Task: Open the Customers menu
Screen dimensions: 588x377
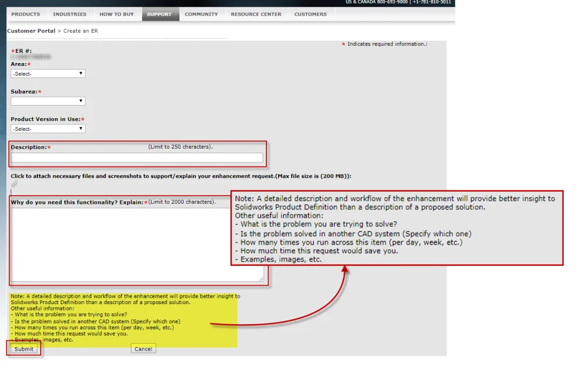Action: click(310, 14)
